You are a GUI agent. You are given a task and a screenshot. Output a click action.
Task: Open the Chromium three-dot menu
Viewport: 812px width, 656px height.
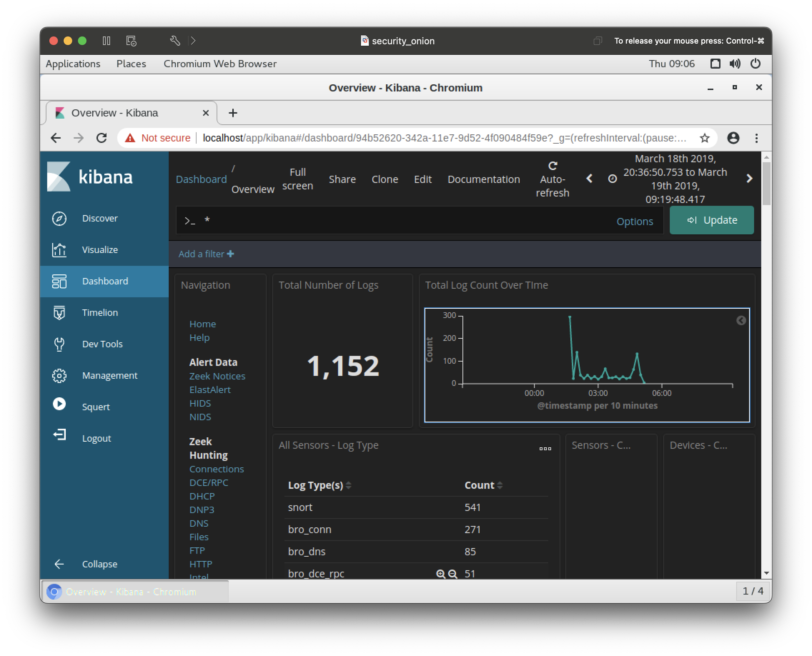click(x=757, y=138)
